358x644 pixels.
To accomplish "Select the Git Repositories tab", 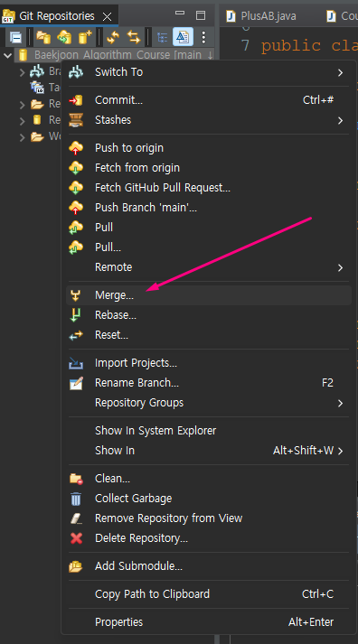I will point(59,16).
